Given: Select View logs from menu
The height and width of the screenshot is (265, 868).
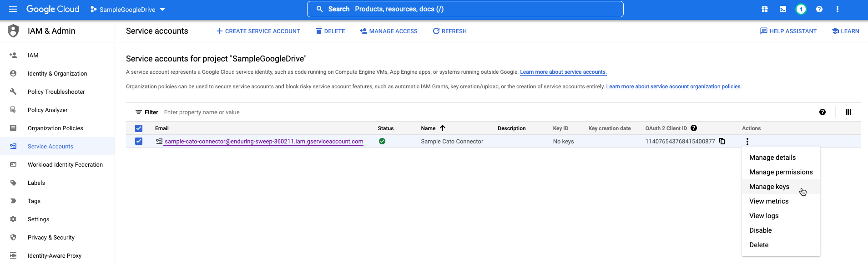Looking at the screenshot, I should pyautogui.click(x=781, y=216).
